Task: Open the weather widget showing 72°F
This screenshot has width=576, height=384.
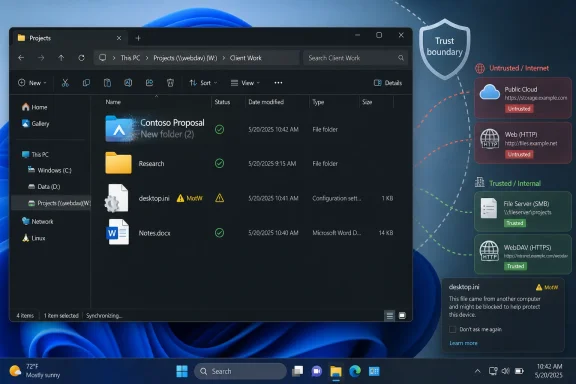Action: point(35,371)
